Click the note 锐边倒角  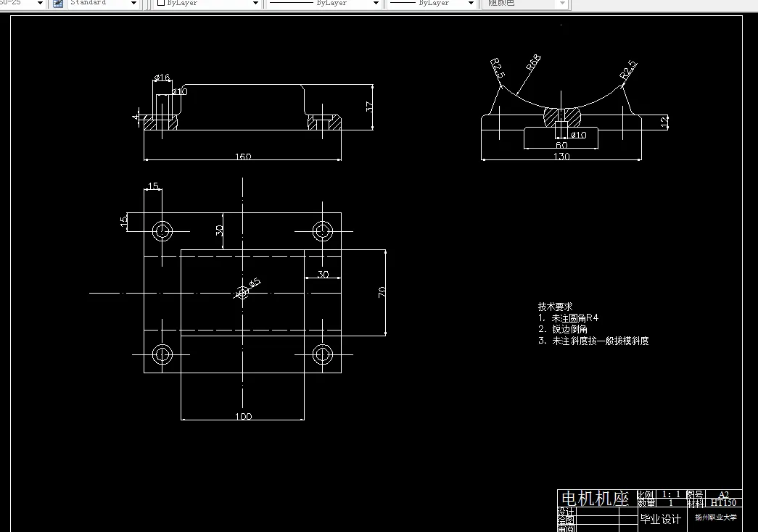click(569, 329)
